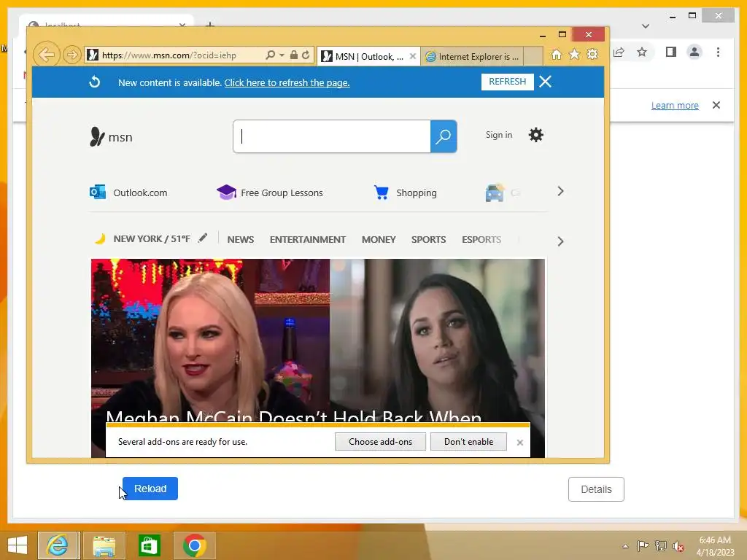Go back in Internet Explorer

pyautogui.click(x=46, y=55)
